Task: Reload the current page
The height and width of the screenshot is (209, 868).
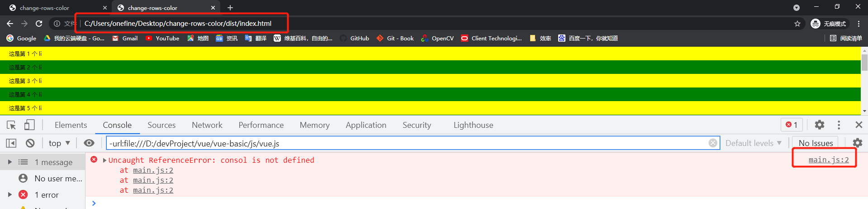Action: (39, 24)
